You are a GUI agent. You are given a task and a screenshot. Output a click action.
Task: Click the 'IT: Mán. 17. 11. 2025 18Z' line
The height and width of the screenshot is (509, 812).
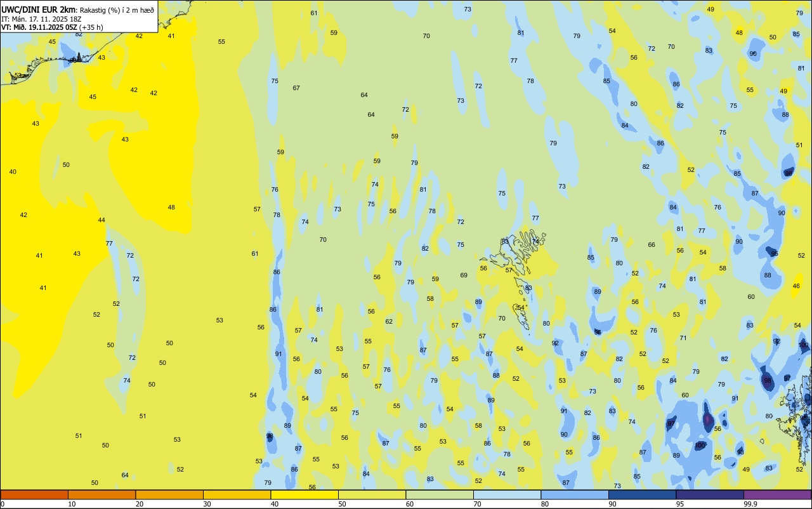point(41,18)
